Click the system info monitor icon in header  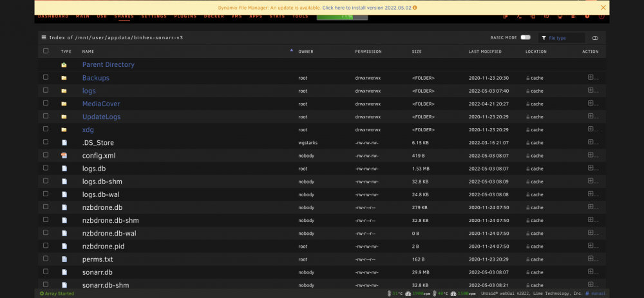click(560, 17)
